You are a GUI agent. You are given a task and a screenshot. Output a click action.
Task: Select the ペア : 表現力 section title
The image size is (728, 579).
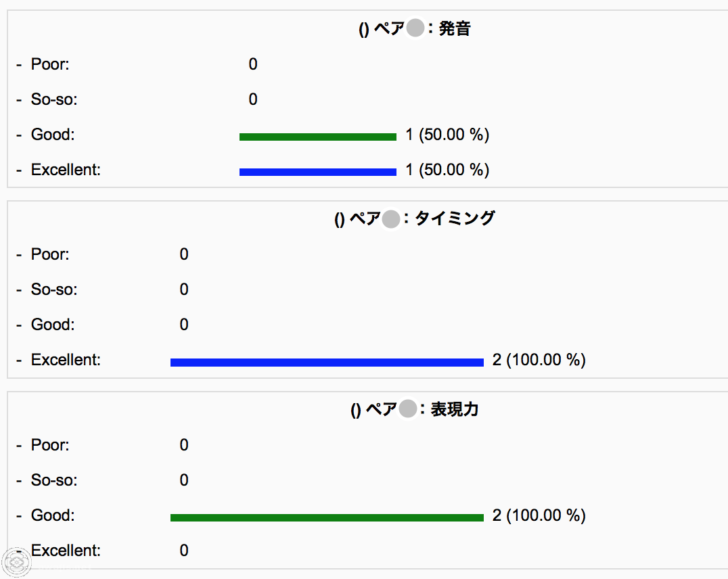coord(415,409)
